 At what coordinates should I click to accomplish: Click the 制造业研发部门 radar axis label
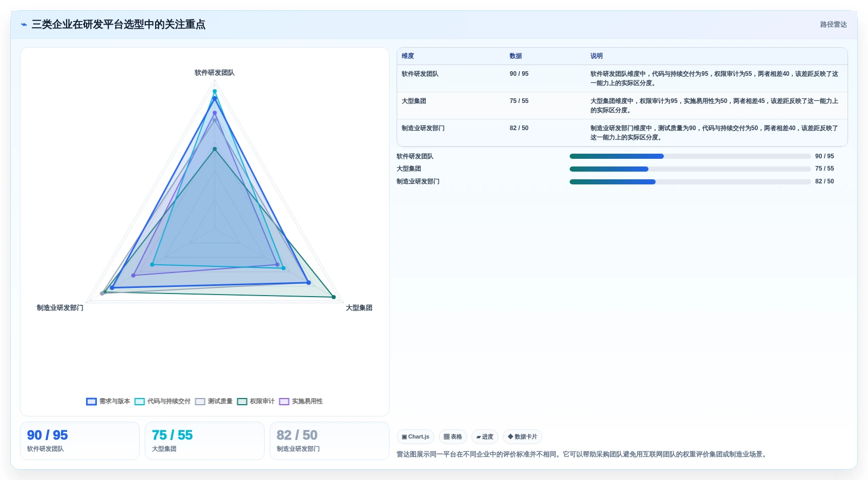pyautogui.click(x=60, y=308)
